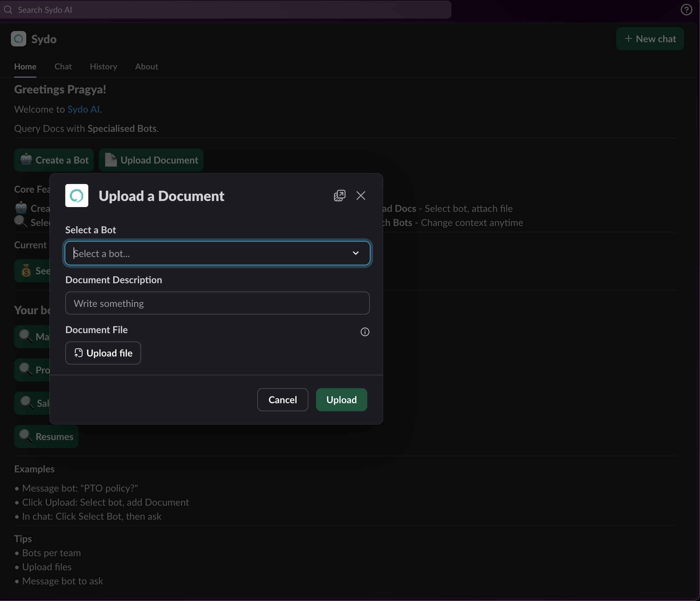
Task: Switch to the Chat tab
Action: (63, 67)
